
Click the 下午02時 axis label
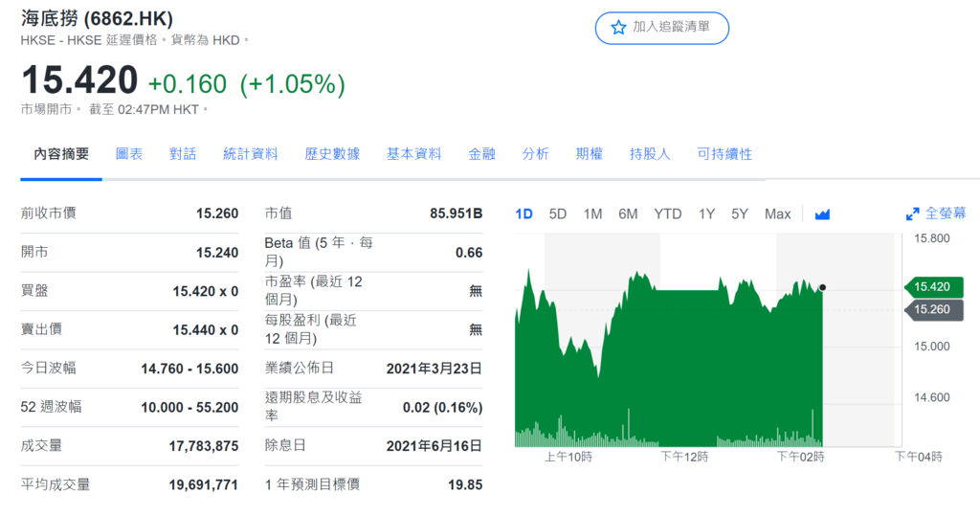click(x=801, y=458)
